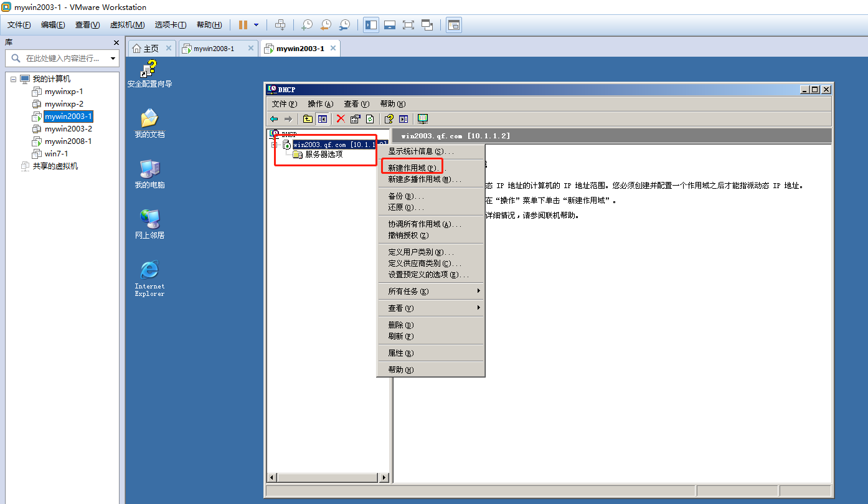Screen dimensions: 868x504
Task: Enter full screen mode icon in VMware
Action: point(408,25)
